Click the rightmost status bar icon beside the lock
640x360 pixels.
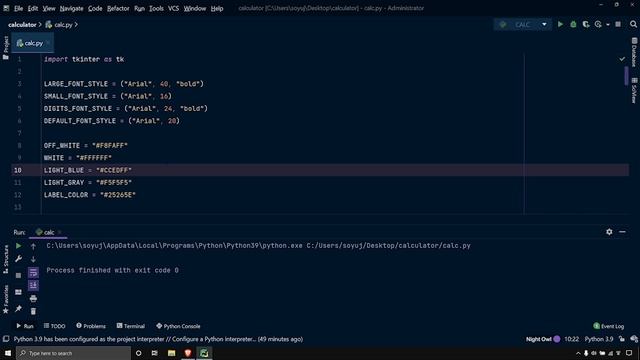click(634, 339)
